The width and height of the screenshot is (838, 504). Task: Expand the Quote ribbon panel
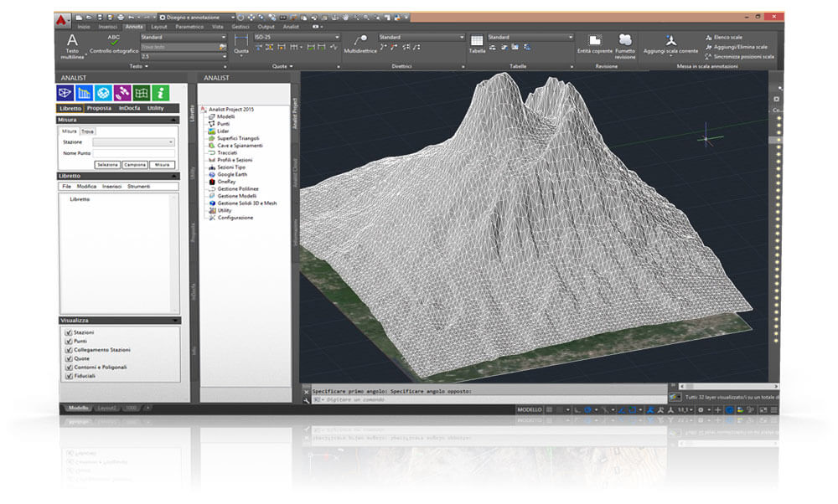click(282, 66)
